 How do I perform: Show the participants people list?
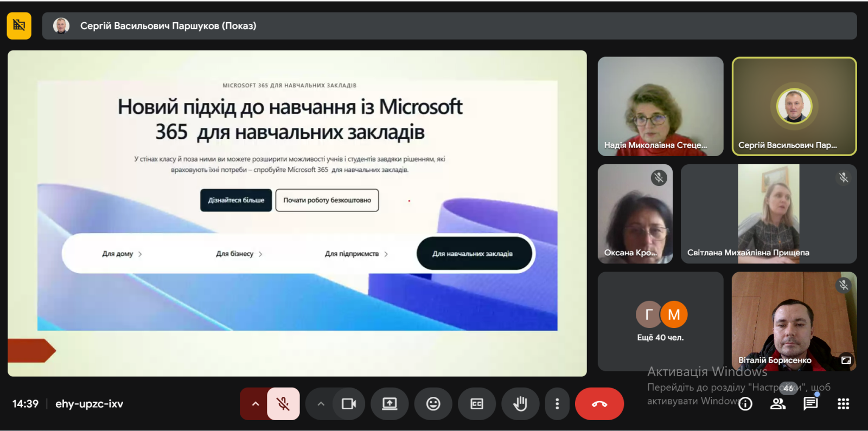coord(778,404)
